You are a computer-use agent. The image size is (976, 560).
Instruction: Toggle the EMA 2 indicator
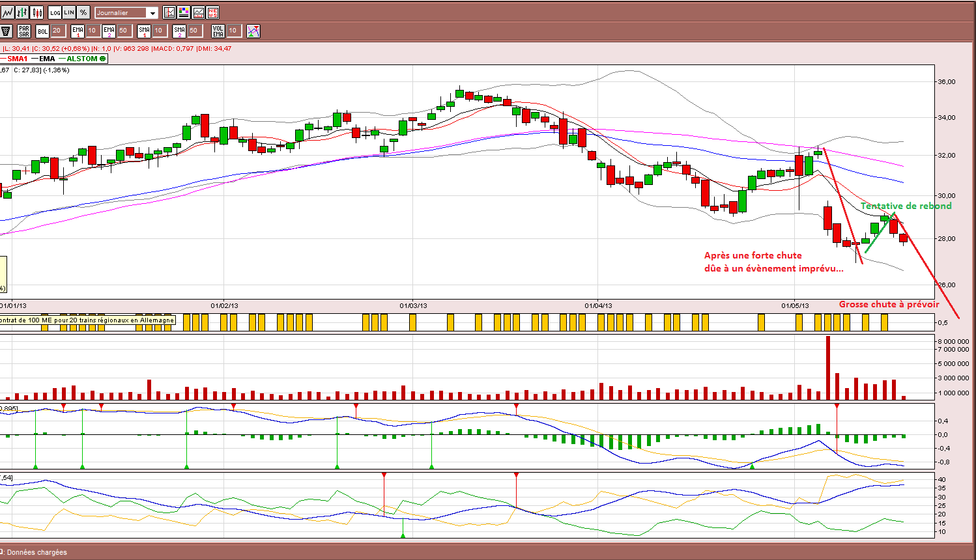(109, 31)
